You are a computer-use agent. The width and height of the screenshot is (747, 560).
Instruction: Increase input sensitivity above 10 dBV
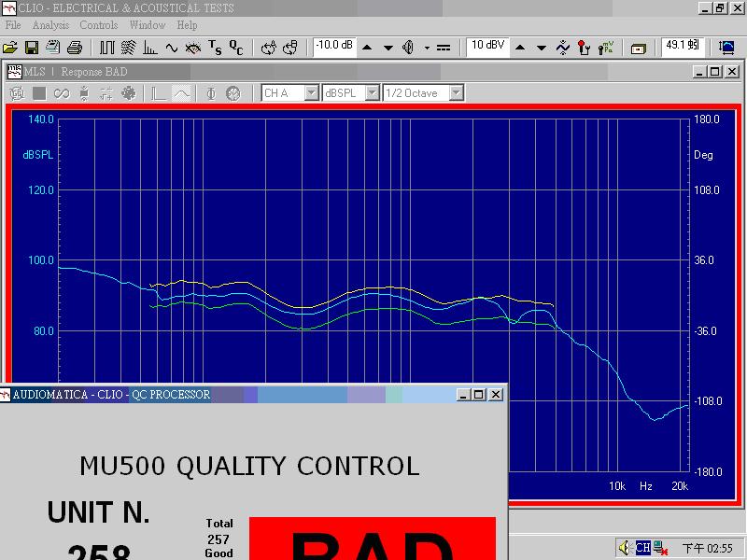pos(520,48)
